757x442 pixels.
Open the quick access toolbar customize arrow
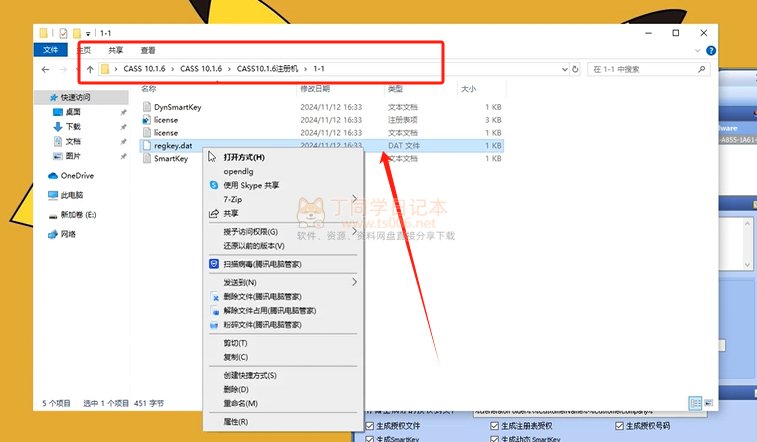pyautogui.click(x=88, y=34)
